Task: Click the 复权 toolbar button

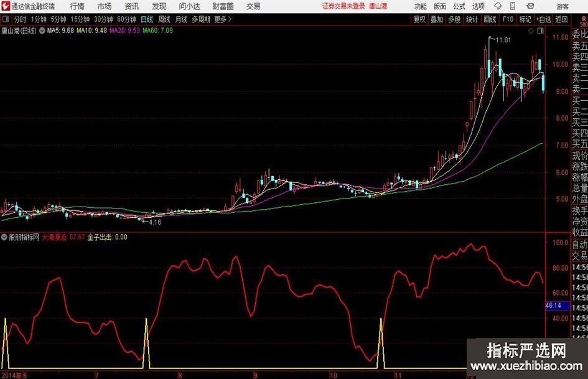Action: [419, 19]
